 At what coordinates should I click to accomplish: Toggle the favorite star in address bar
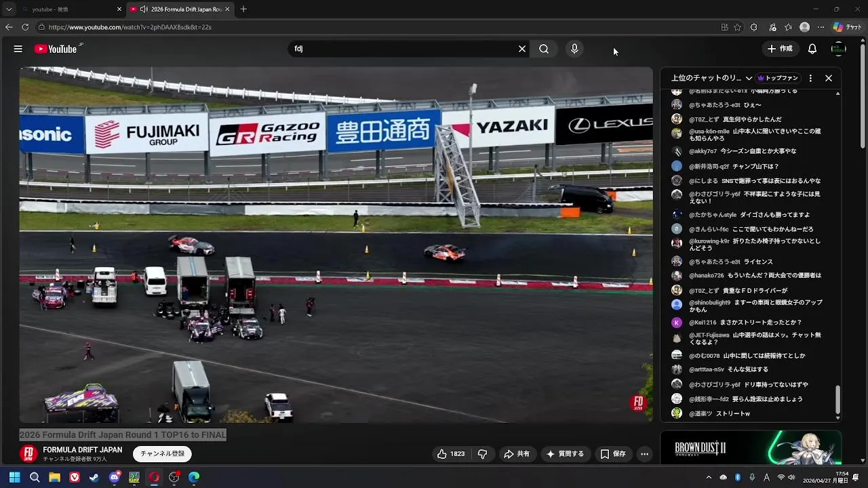pos(737,27)
